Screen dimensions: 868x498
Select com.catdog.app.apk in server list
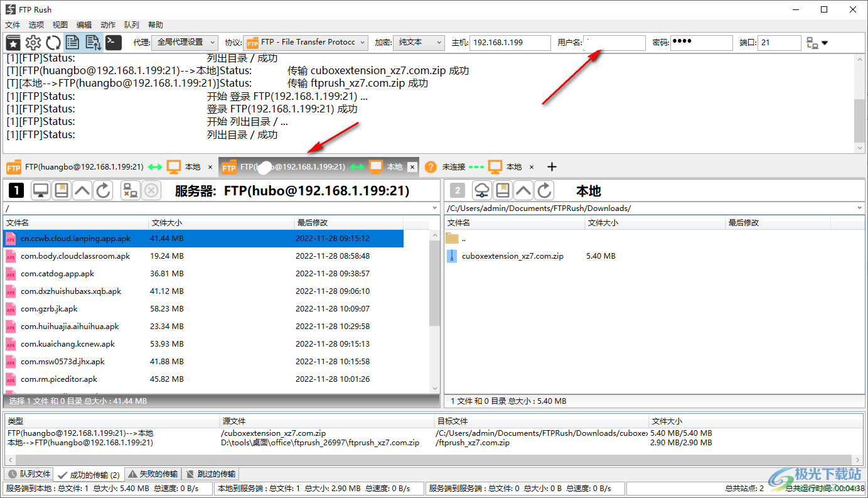203,273
